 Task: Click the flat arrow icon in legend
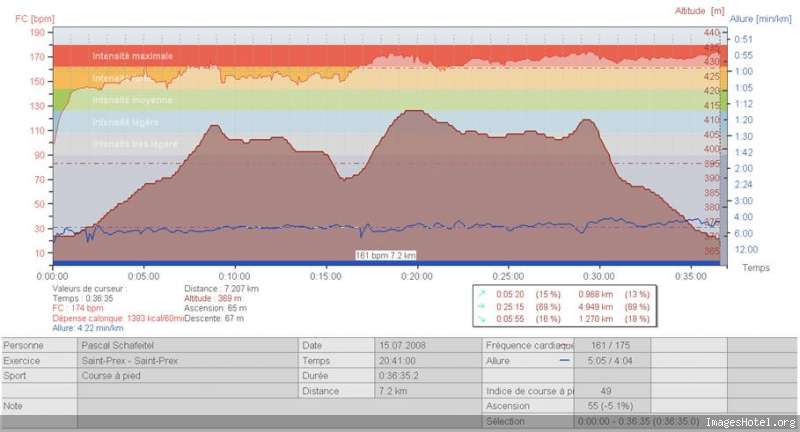(482, 307)
